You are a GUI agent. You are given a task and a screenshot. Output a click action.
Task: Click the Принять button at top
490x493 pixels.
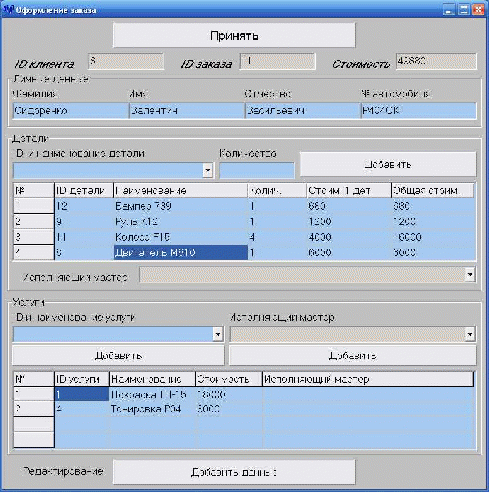234,35
